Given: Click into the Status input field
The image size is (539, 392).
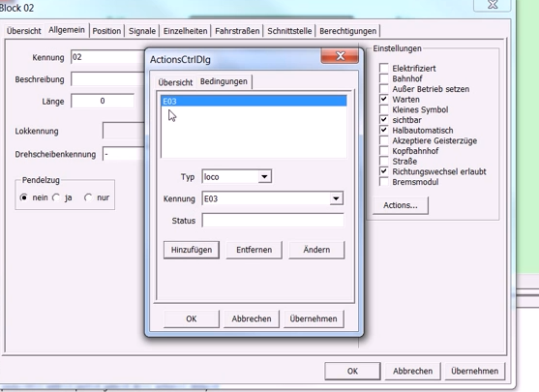Looking at the screenshot, I should point(273,221).
